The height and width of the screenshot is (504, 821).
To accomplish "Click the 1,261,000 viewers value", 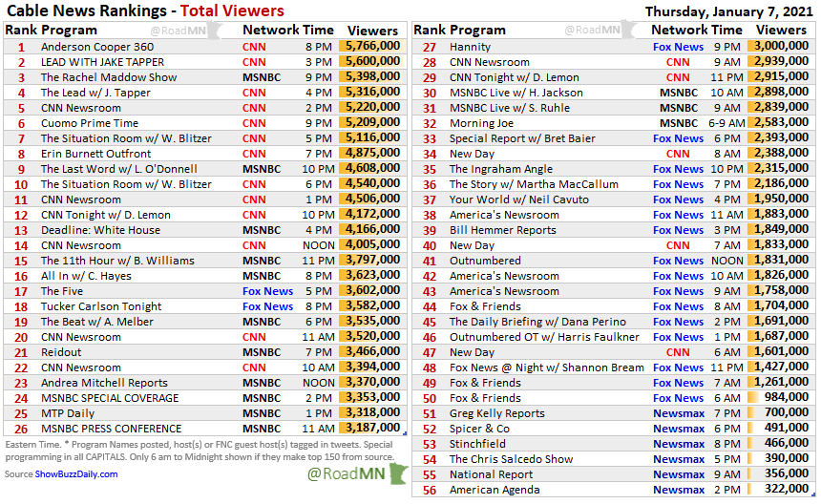I will click(781, 382).
